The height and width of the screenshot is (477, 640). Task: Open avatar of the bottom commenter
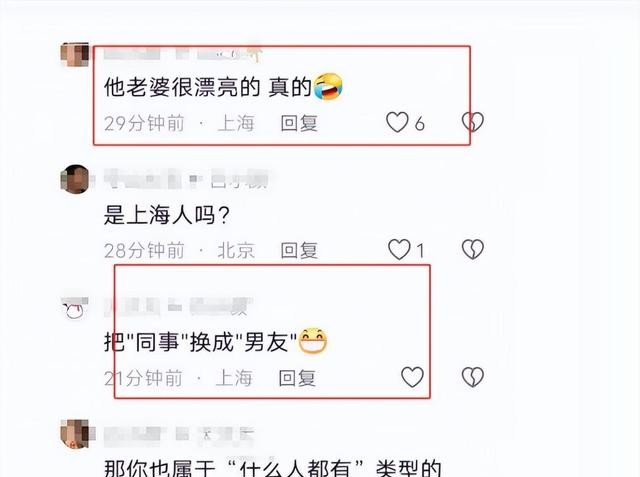pos(75,434)
